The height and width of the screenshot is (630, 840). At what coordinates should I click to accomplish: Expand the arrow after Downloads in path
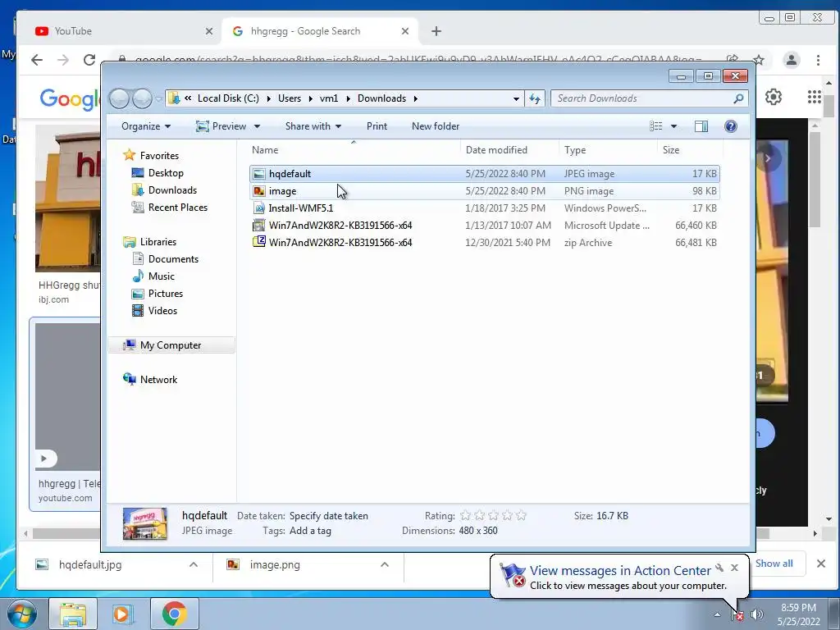415,98
